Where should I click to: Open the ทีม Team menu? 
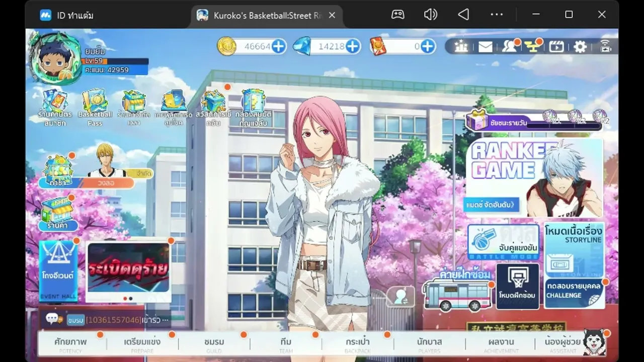286,344
